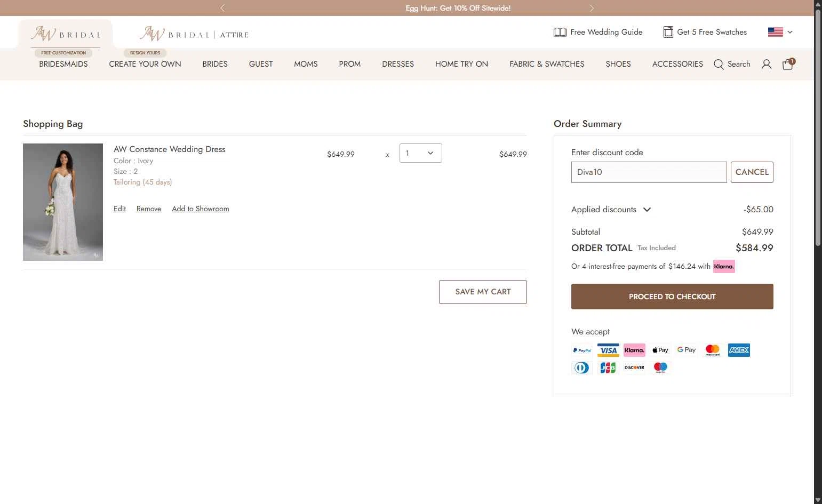Click the Discover payment icon
This screenshot has height=504, width=822.
pyautogui.click(x=634, y=367)
